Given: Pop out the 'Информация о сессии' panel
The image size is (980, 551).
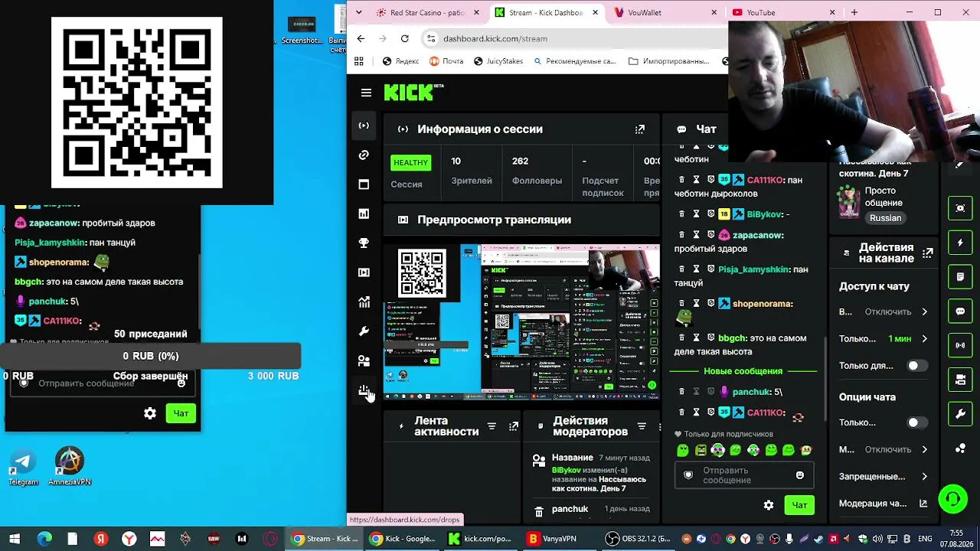Looking at the screenshot, I should [640, 129].
